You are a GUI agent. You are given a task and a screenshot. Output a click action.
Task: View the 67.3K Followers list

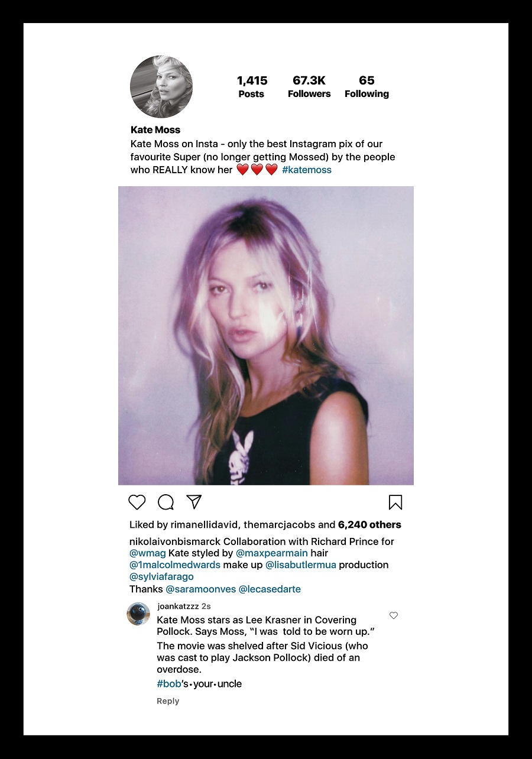coord(309,86)
